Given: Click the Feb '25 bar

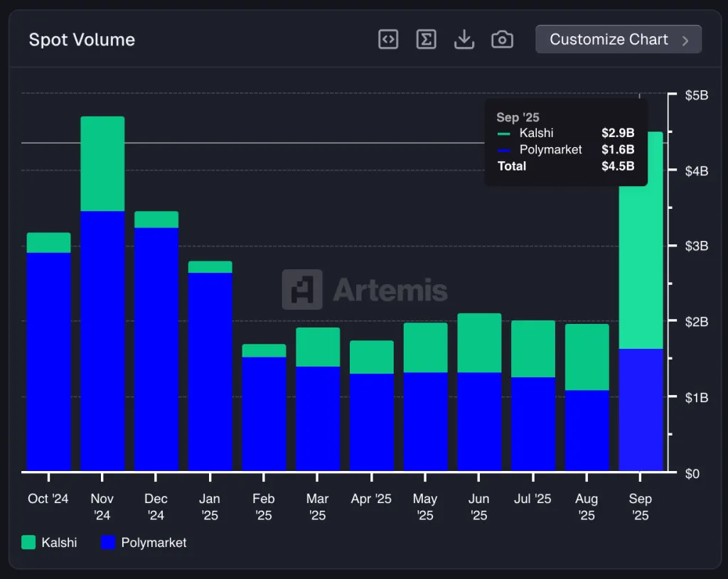Looking at the screenshot, I should (x=264, y=412).
